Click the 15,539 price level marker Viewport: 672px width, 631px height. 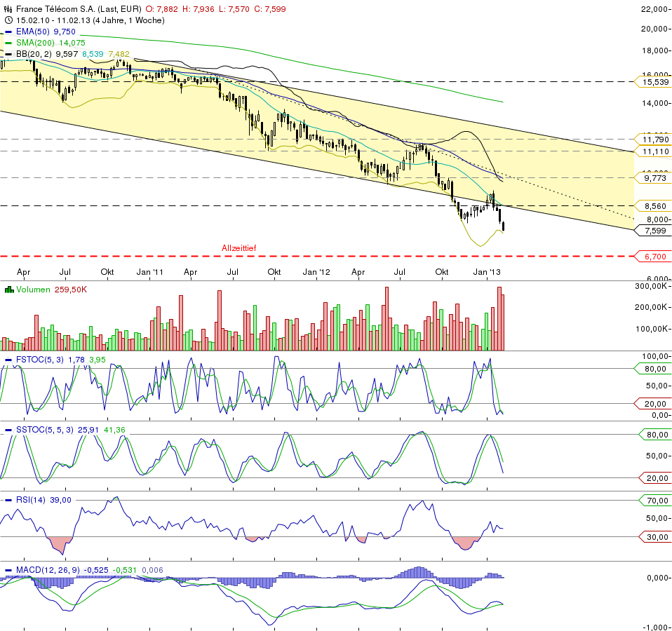coord(652,82)
